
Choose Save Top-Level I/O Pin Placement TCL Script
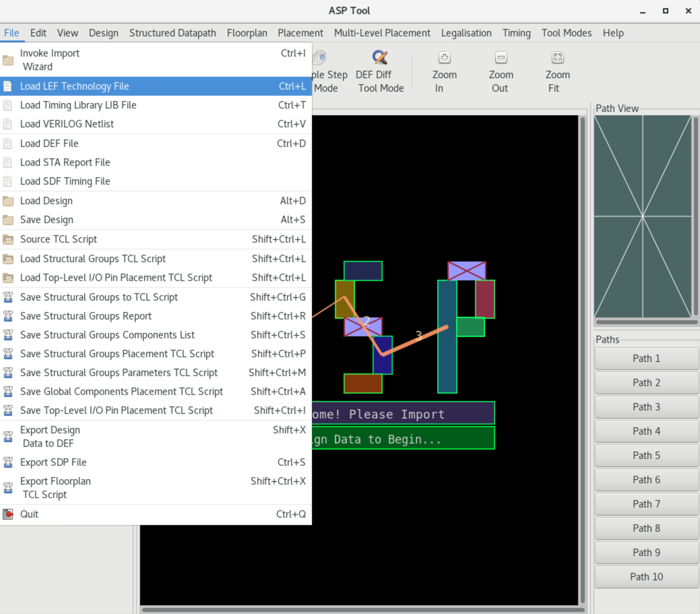coord(156,410)
